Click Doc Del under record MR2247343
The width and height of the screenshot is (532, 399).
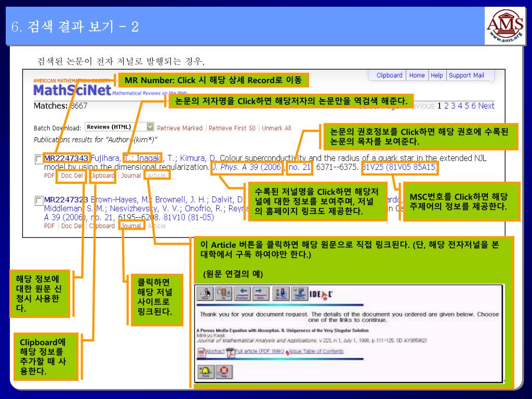click(x=72, y=176)
